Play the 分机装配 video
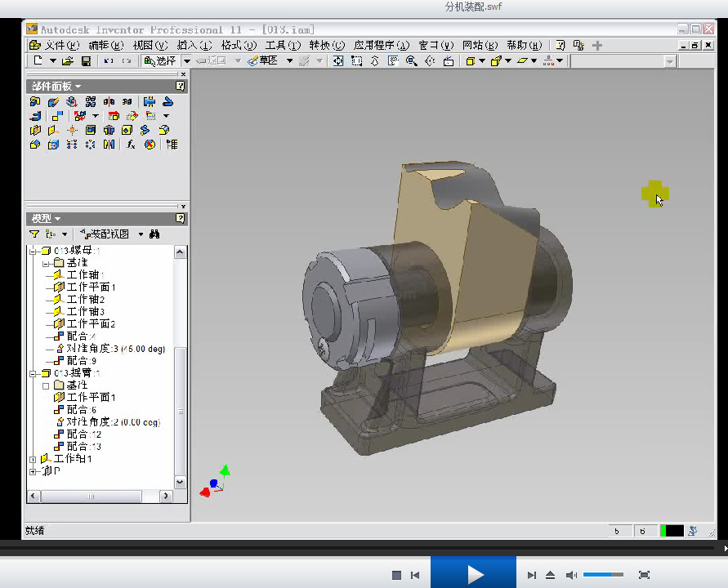The width and height of the screenshot is (728, 588). pyautogui.click(x=474, y=574)
